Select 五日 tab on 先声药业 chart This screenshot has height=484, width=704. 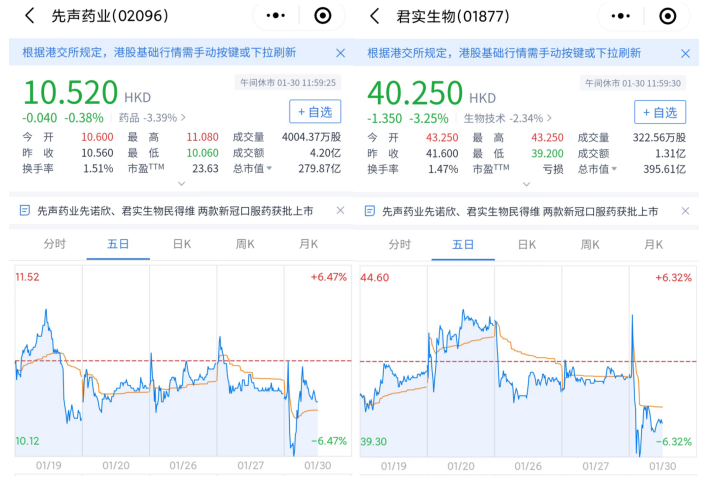(118, 244)
